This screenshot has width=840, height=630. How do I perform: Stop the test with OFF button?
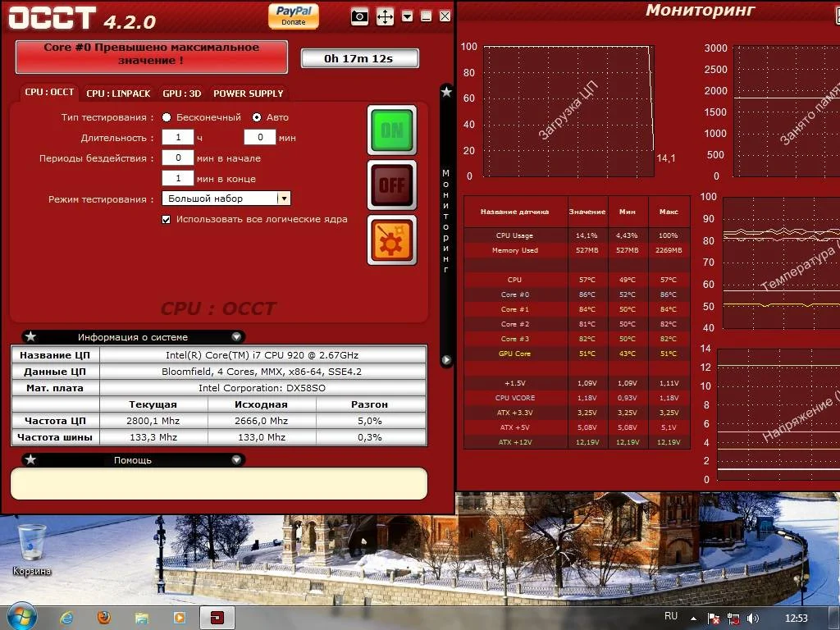392,185
